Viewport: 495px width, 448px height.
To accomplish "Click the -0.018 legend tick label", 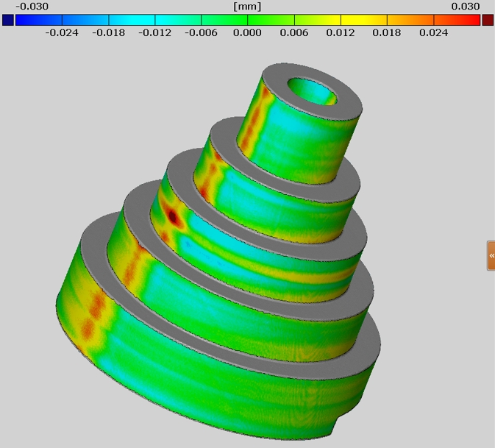I will point(109,32).
